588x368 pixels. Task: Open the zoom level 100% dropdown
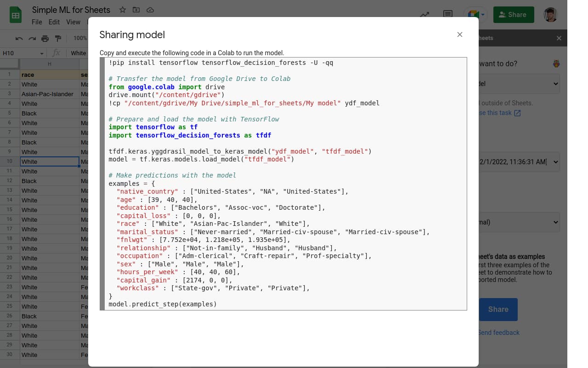coord(80,39)
